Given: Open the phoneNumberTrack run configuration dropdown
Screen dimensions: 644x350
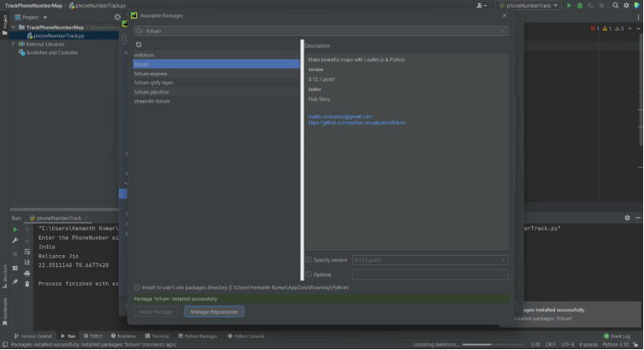Looking at the screenshot, I should (529, 5).
